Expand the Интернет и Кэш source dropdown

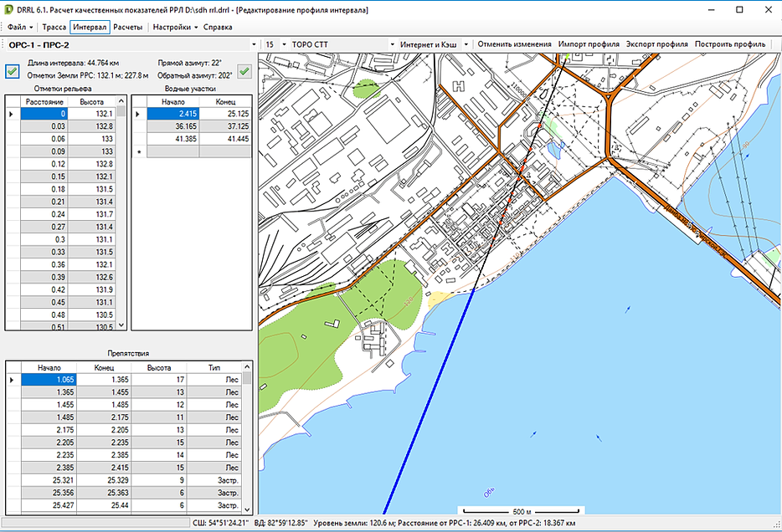click(x=466, y=44)
